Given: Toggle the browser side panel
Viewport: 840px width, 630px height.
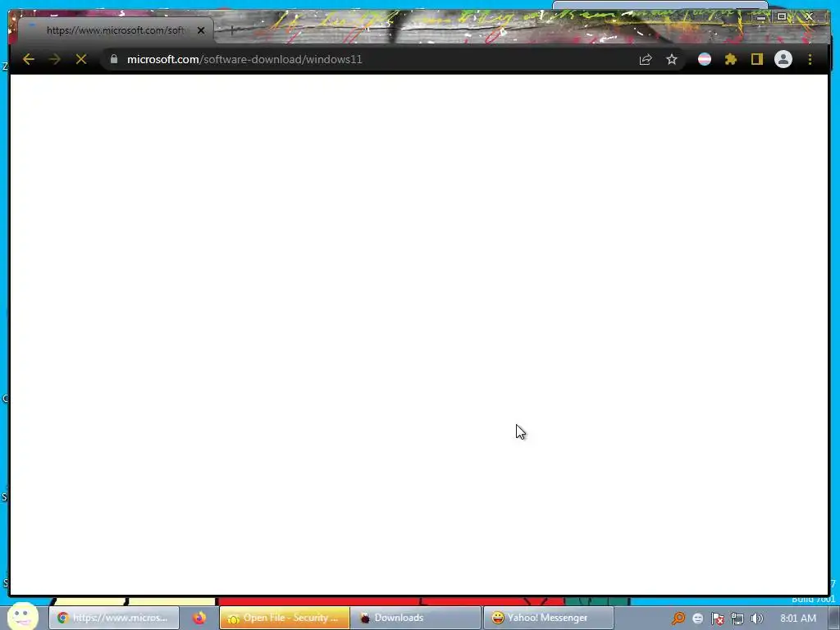Looking at the screenshot, I should coord(756,59).
